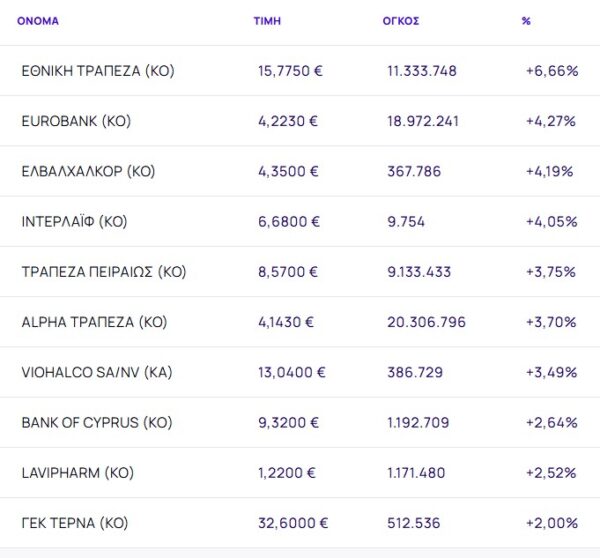Image resolution: width=600 pixels, height=558 pixels.
Task: Sort by the % change column header
Action: 526,20
